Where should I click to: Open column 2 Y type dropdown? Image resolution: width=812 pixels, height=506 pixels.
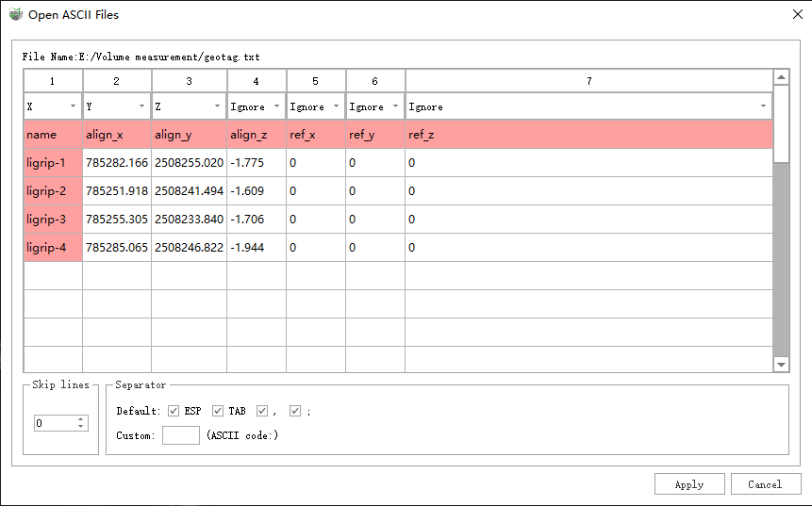(x=117, y=106)
